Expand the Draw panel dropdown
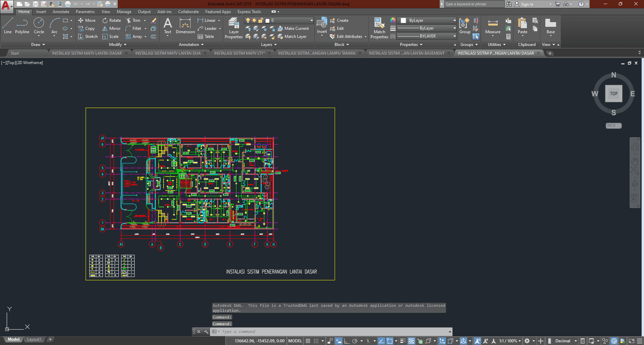The width and height of the screenshot is (644, 345). pos(38,45)
